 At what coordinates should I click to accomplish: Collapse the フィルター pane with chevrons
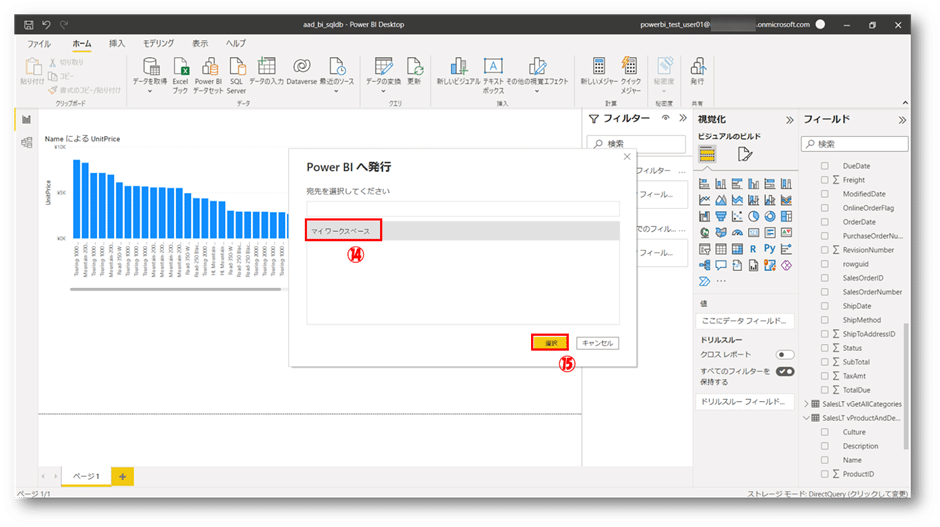683,118
